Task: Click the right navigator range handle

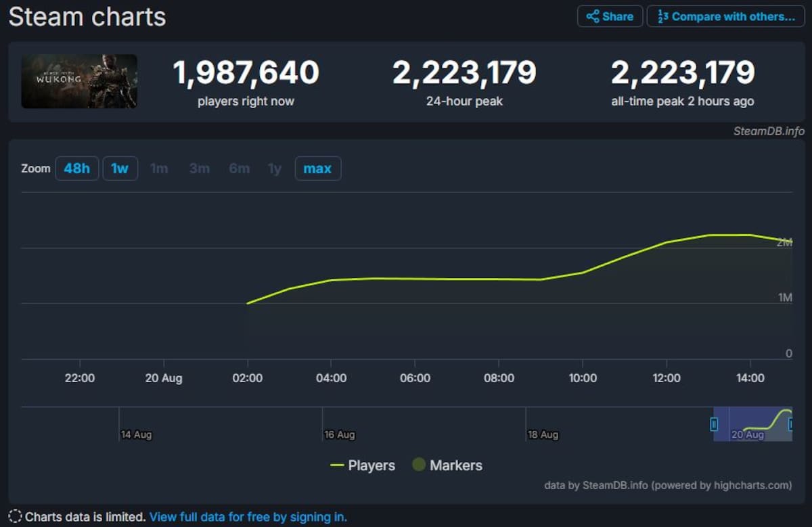Action: click(x=792, y=424)
